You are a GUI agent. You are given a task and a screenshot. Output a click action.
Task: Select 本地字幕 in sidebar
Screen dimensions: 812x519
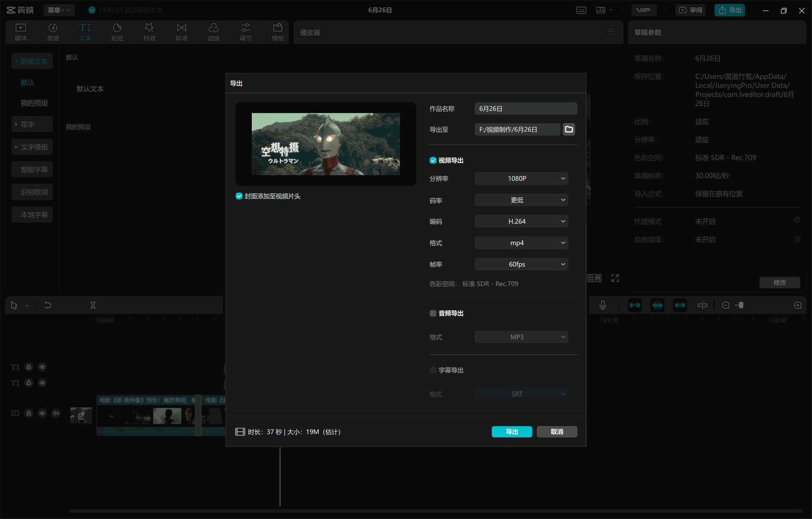(x=32, y=215)
